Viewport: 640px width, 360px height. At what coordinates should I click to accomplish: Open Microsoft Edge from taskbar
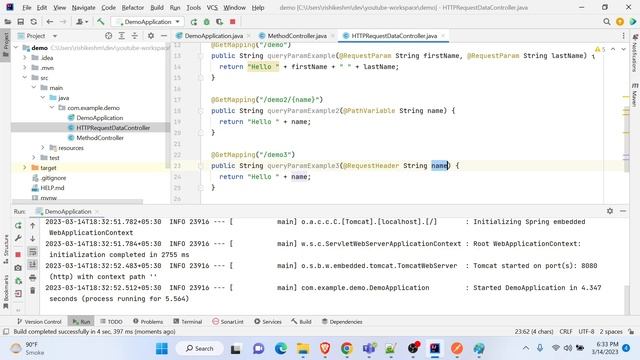point(281,349)
